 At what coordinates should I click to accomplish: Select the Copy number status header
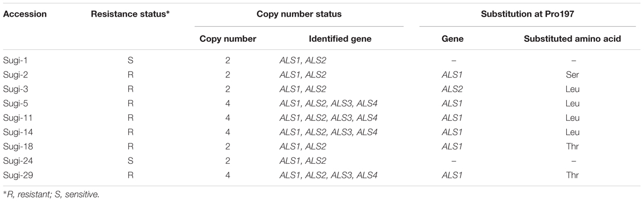[299, 15]
